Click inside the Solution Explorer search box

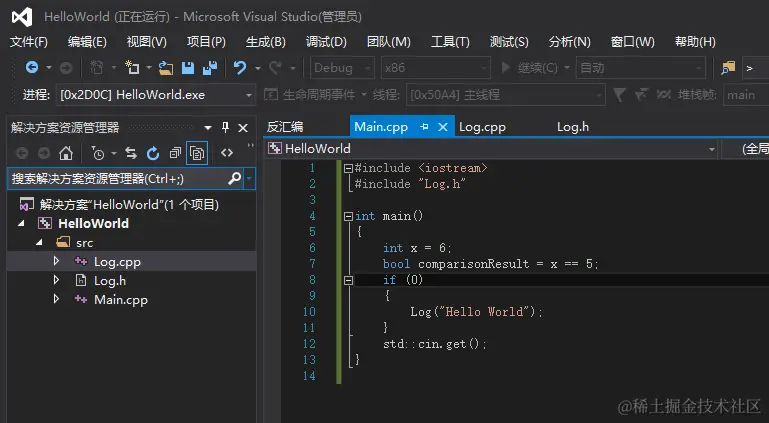coord(118,178)
